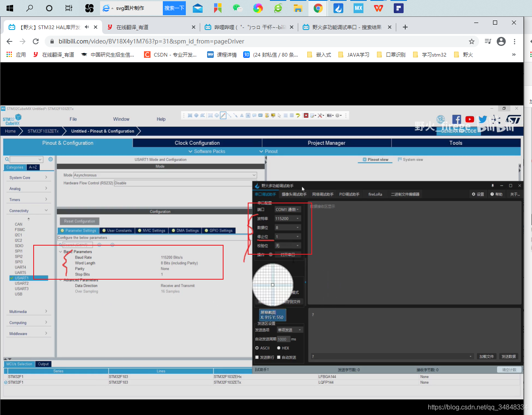Open debug assistant 设置 settings
The image size is (532, 415).
tap(478, 194)
